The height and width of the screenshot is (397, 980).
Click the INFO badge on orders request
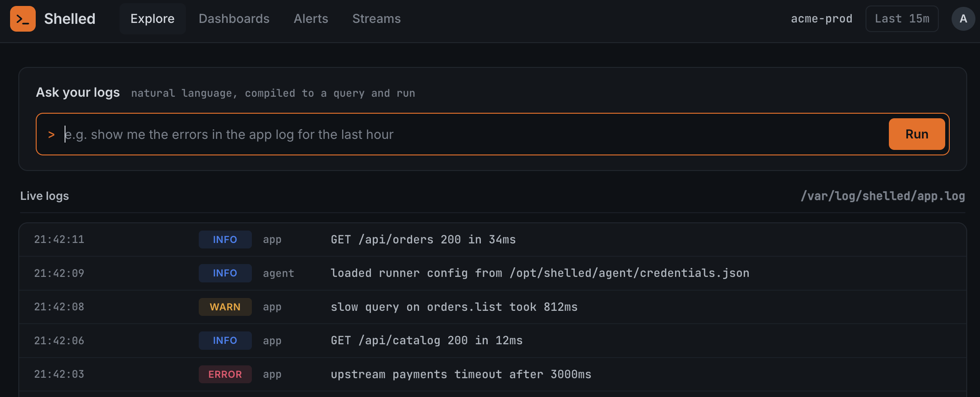[x=225, y=240]
